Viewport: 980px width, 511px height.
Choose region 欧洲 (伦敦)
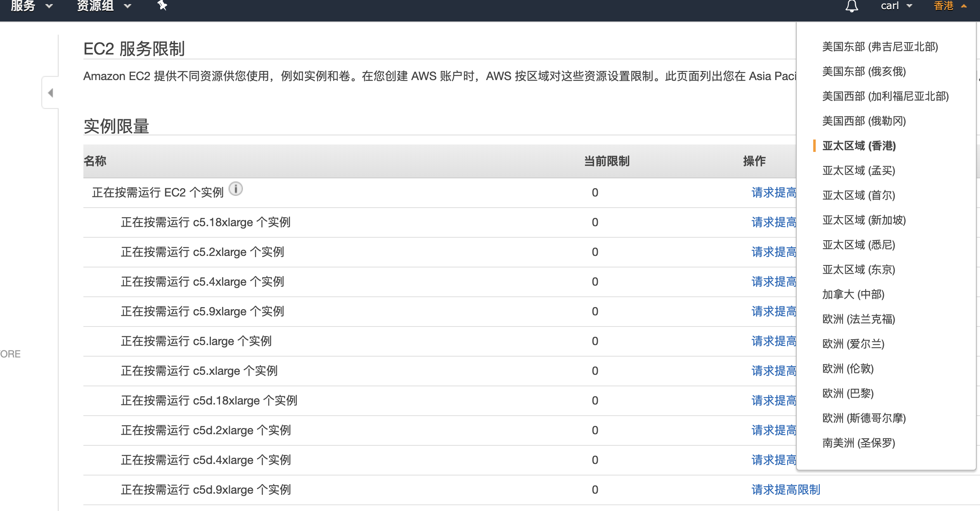847,369
